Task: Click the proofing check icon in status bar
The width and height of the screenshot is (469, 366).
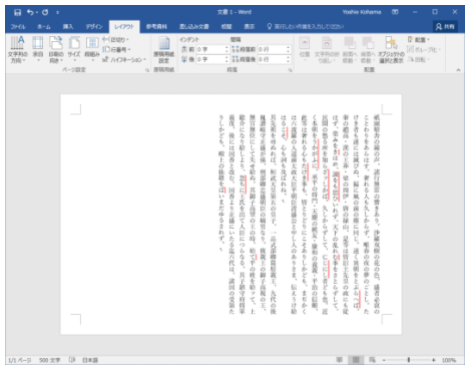Action: 72,360
